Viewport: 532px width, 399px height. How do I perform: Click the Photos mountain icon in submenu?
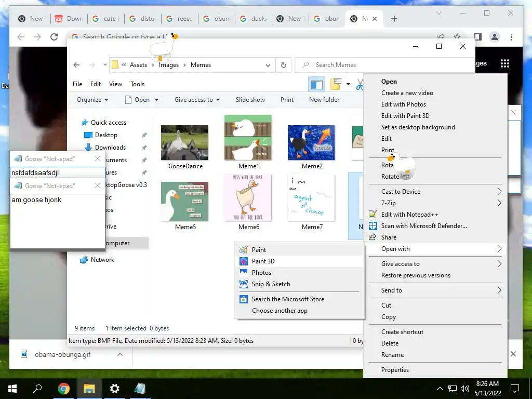[244, 272]
